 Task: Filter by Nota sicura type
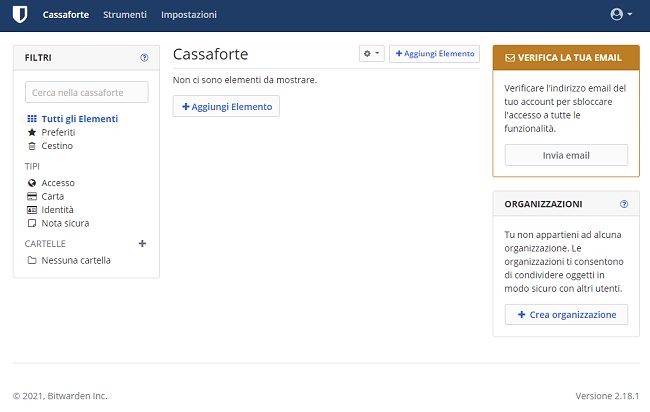point(58,223)
